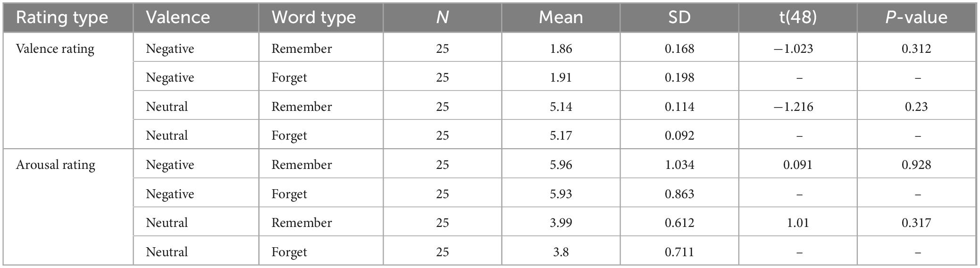The width and height of the screenshot is (980, 268).
Task: Click the "Rating type" column header
Action: 62,17
